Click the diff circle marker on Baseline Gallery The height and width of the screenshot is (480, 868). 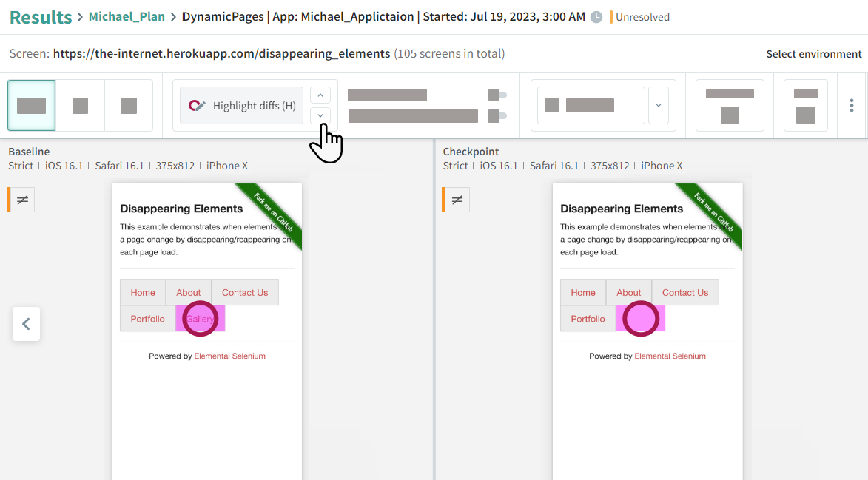(200, 319)
